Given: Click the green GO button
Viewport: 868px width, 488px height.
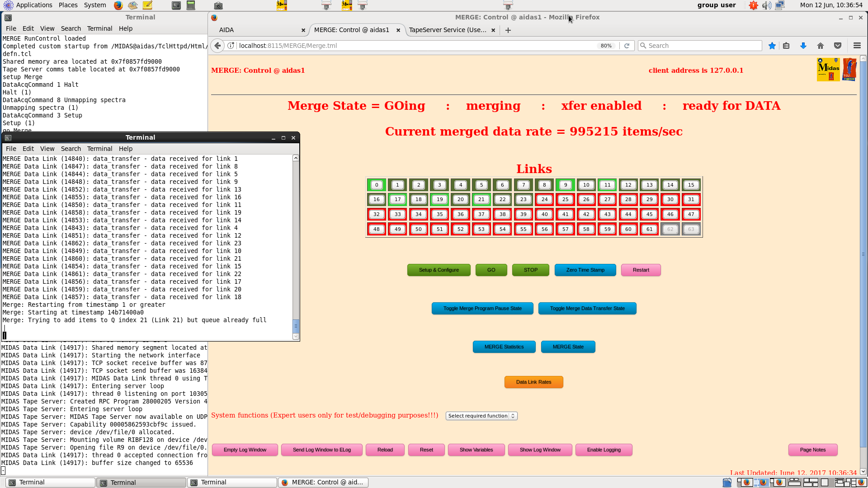Looking at the screenshot, I should 491,270.
